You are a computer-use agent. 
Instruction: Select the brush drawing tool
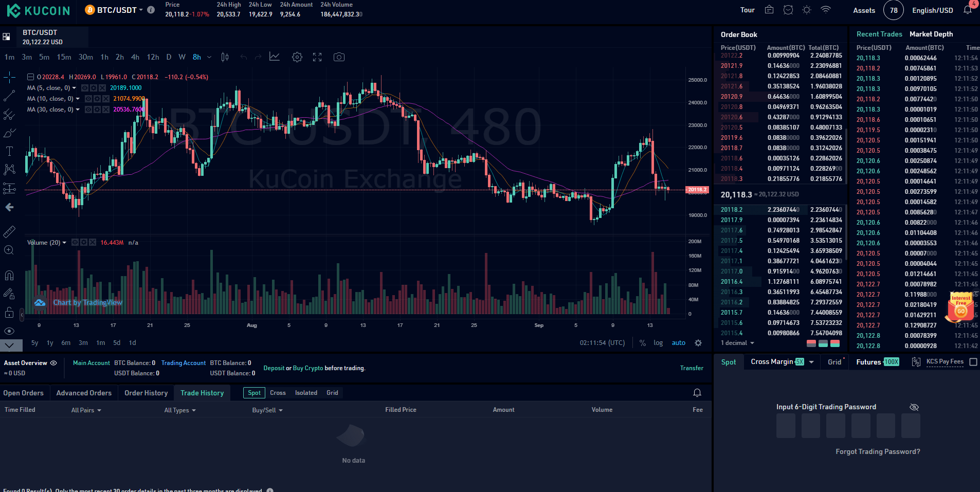[x=9, y=133]
